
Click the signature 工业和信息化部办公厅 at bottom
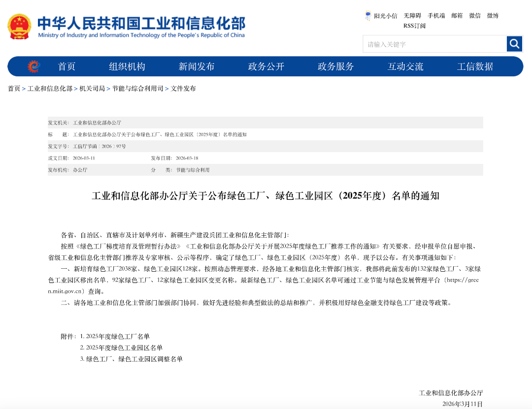click(x=451, y=393)
